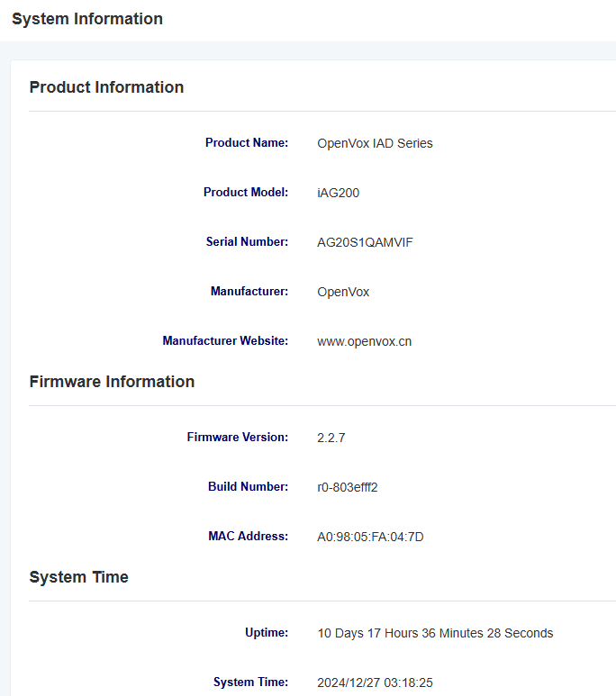This screenshot has width=616, height=696.
Task: Click the Manufacturer label
Action: (x=249, y=292)
